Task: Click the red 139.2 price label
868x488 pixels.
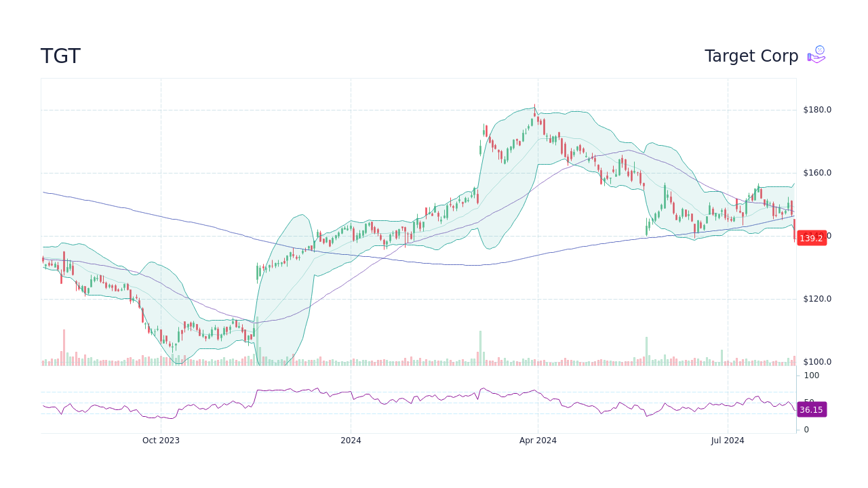Action: [812, 239]
